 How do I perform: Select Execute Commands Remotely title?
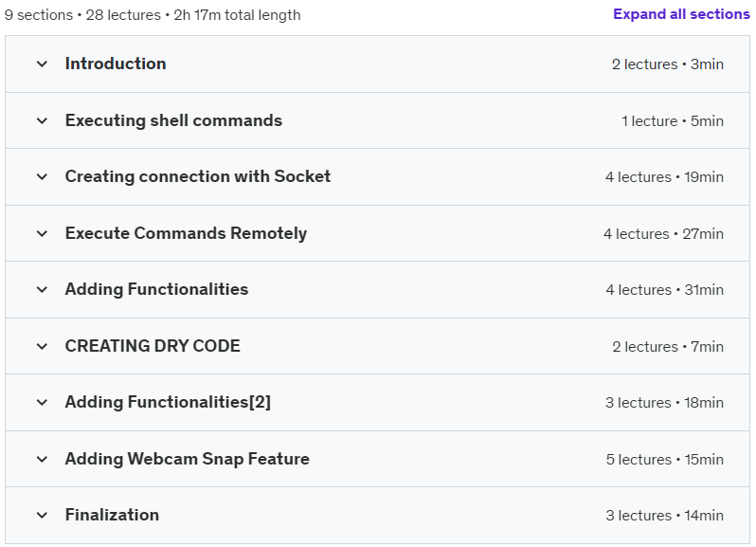(x=186, y=233)
